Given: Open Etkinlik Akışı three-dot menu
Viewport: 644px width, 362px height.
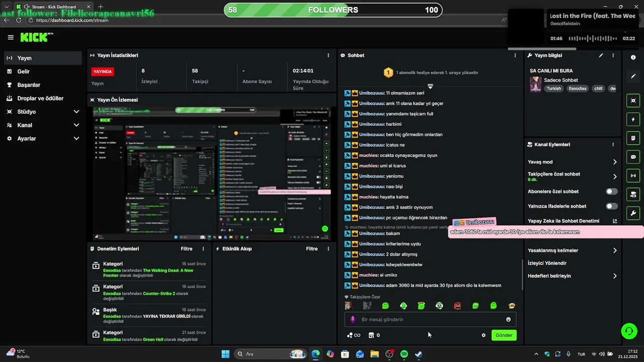Looking at the screenshot, I should click(x=329, y=249).
